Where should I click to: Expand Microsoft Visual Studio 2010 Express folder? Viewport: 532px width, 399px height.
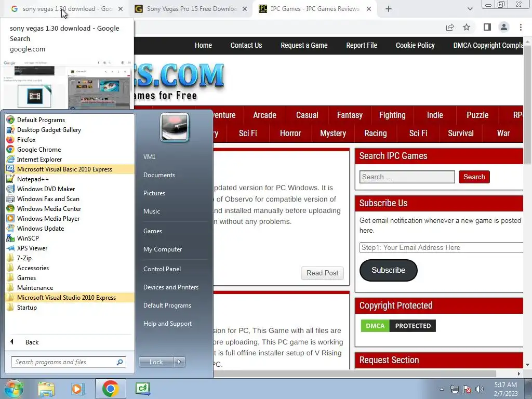(70, 297)
